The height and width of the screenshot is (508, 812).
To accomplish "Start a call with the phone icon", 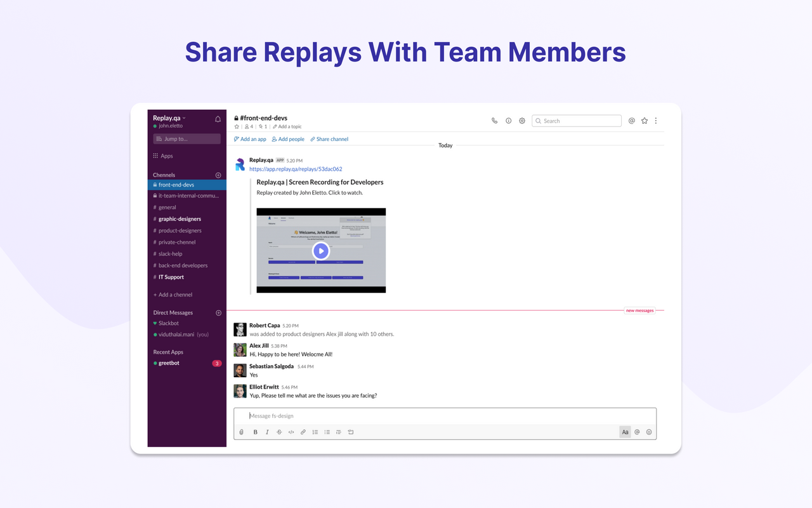I will pyautogui.click(x=494, y=121).
